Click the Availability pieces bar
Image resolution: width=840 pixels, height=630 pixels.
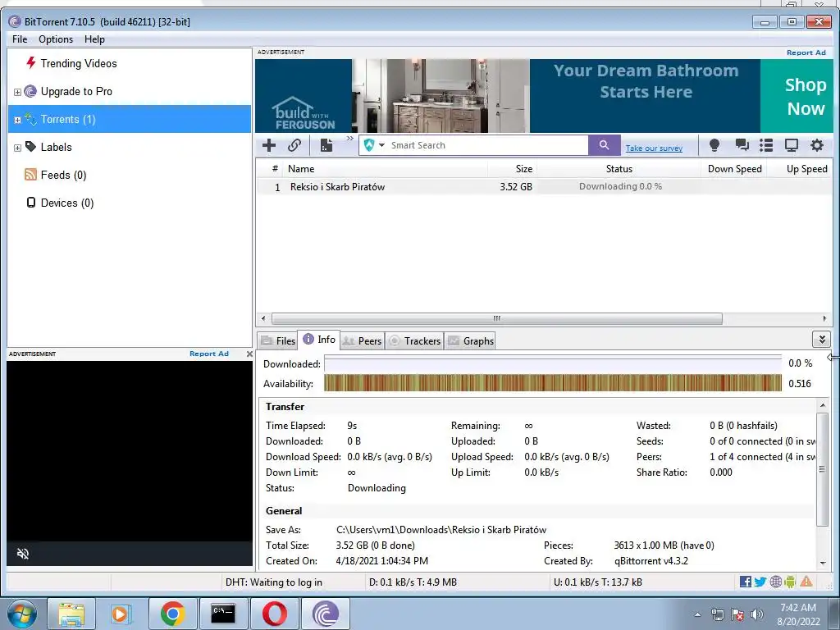coord(553,384)
